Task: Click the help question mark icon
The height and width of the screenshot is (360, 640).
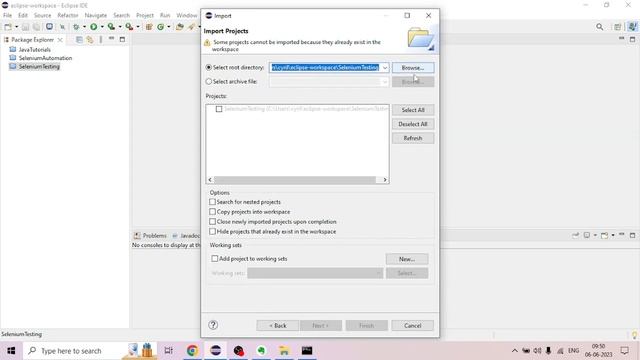Action: click(213, 325)
